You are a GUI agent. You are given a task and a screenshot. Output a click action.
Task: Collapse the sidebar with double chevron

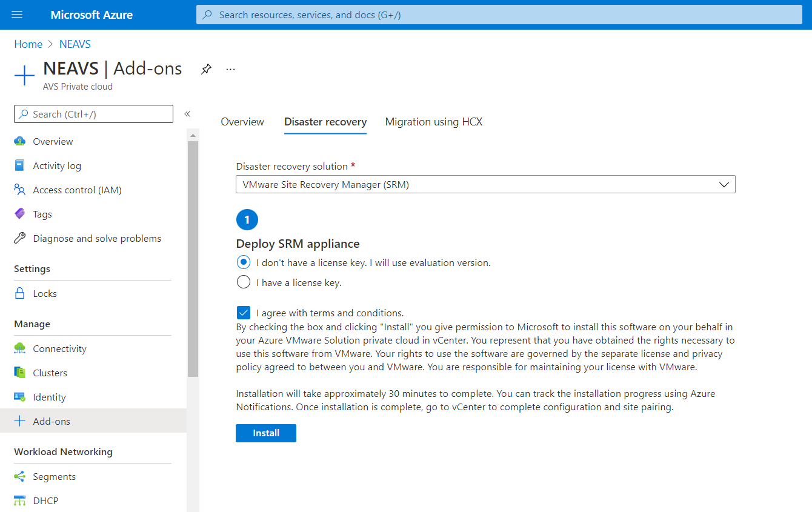coord(187,114)
